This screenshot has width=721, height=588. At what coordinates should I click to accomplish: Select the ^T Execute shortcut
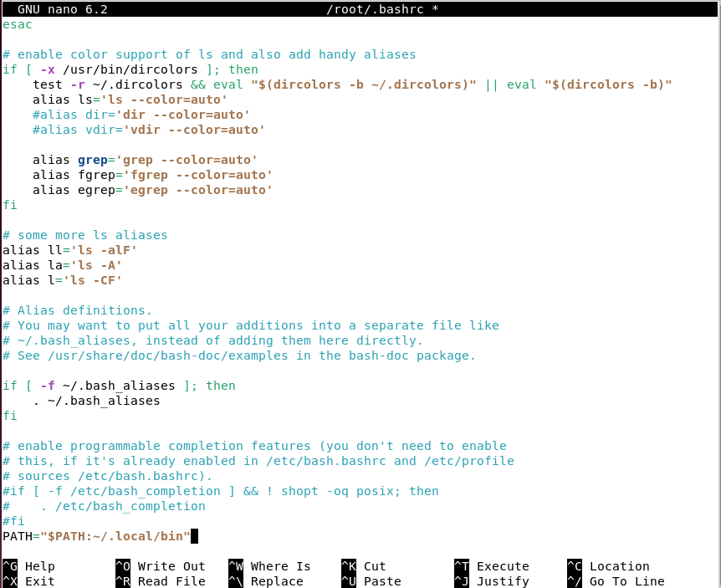pyautogui.click(x=492, y=566)
